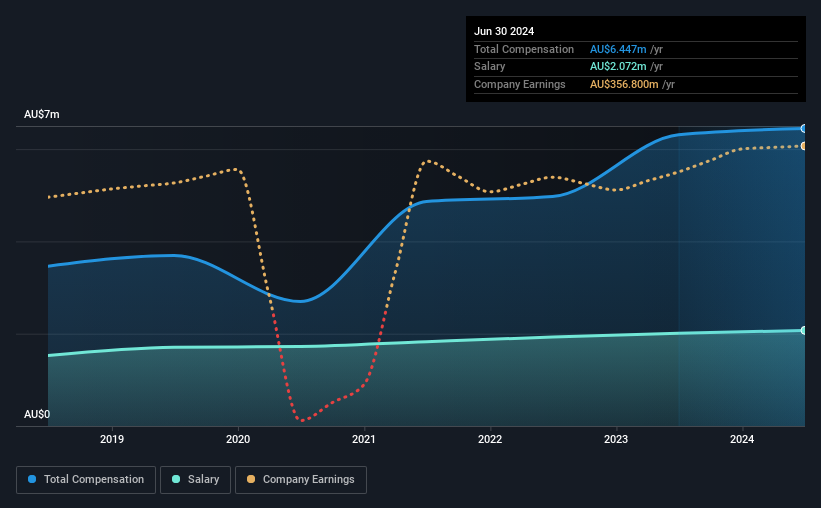Click the AU$6.447m total compensation value
The height and width of the screenshot is (508, 821).
point(618,49)
